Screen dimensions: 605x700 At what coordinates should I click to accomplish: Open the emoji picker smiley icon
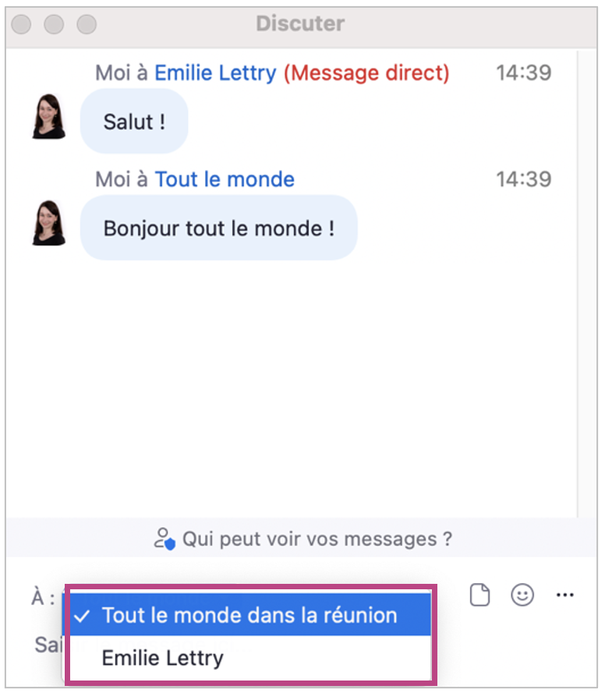(x=522, y=596)
